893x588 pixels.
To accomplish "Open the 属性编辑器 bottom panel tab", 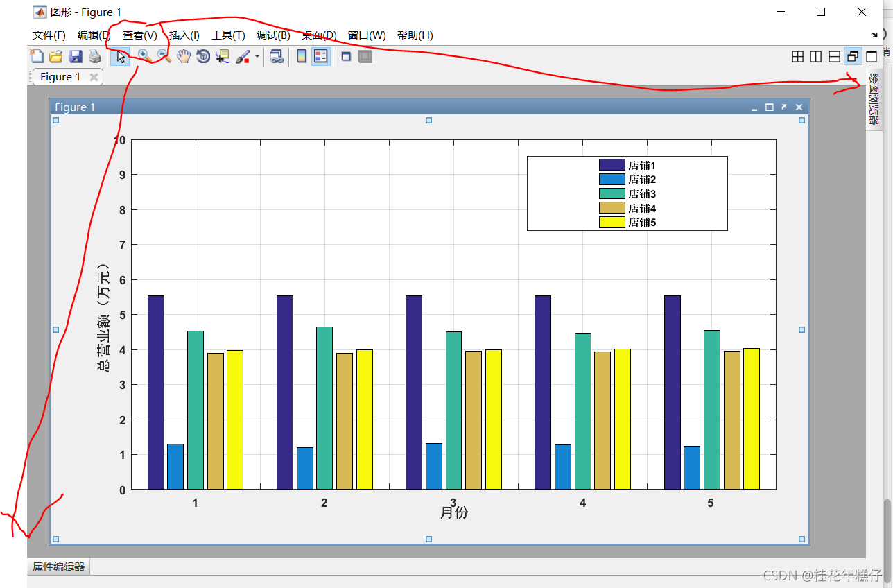I will coord(59,567).
